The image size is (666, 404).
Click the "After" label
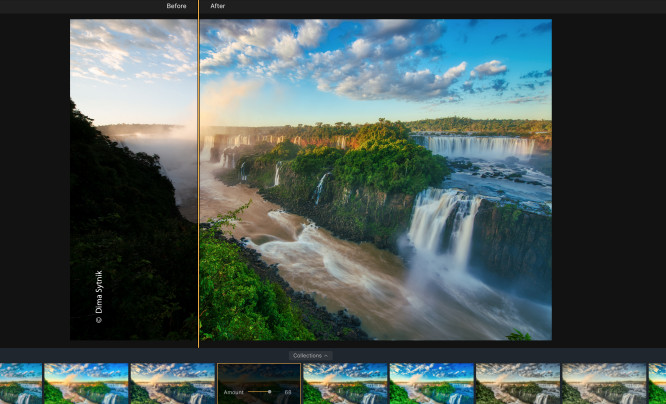click(x=217, y=6)
